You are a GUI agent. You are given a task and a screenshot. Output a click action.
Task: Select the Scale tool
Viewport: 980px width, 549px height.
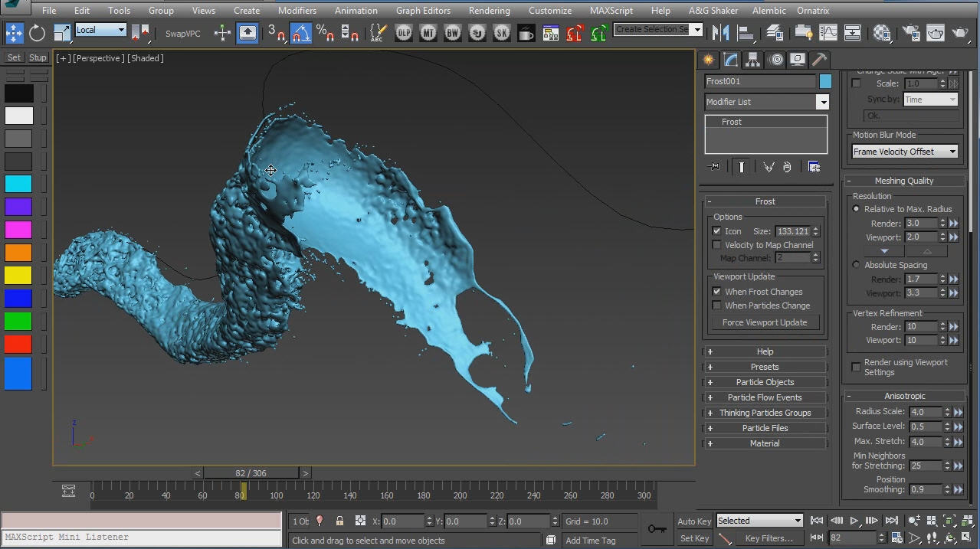point(62,32)
